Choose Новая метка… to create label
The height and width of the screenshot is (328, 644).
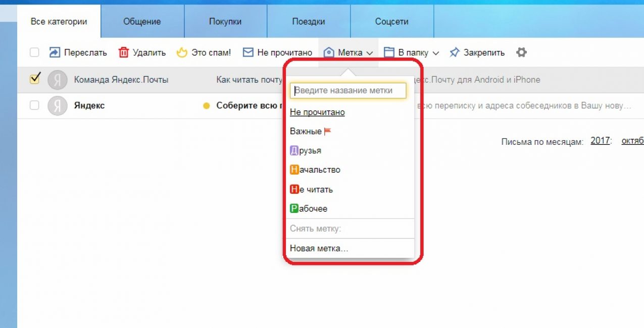pyautogui.click(x=319, y=248)
